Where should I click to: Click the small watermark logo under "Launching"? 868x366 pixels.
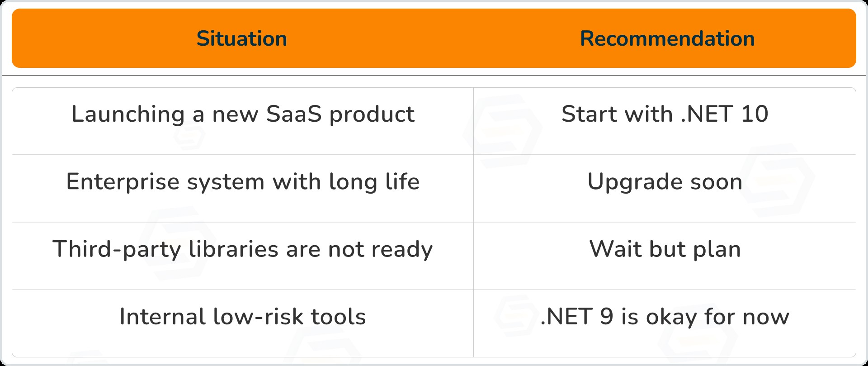(190, 136)
